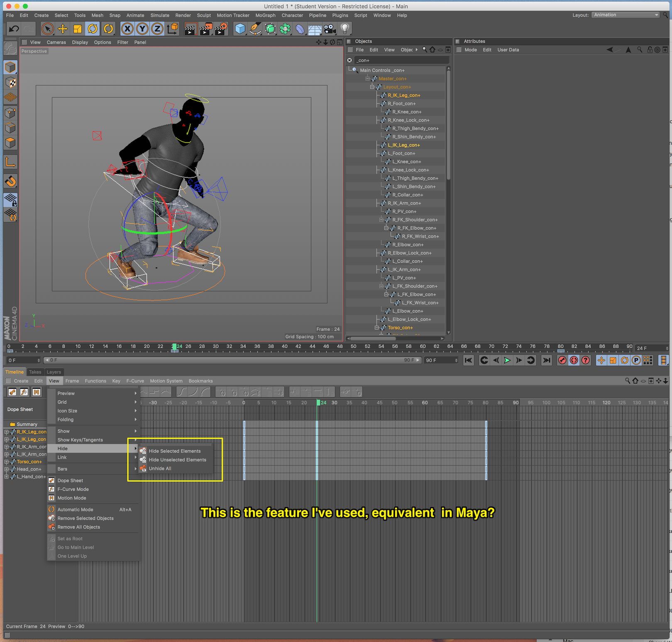Screen dimensions: 672x642
Task: Switch timeline to Dope Sheet icon
Action: pyautogui.click(x=12, y=392)
